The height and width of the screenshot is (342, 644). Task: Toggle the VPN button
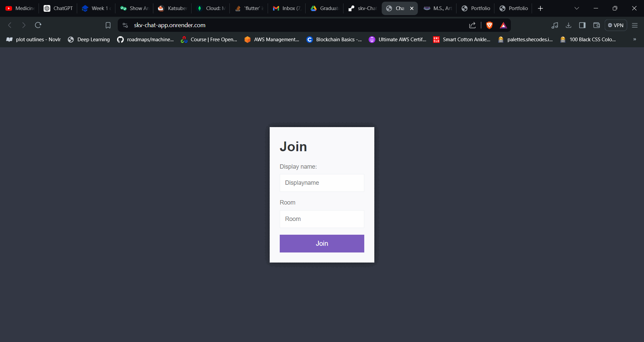(x=616, y=25)
